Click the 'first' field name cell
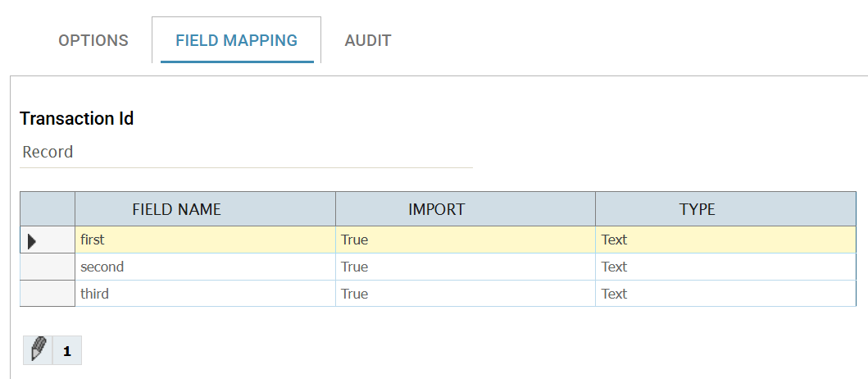 205,240
